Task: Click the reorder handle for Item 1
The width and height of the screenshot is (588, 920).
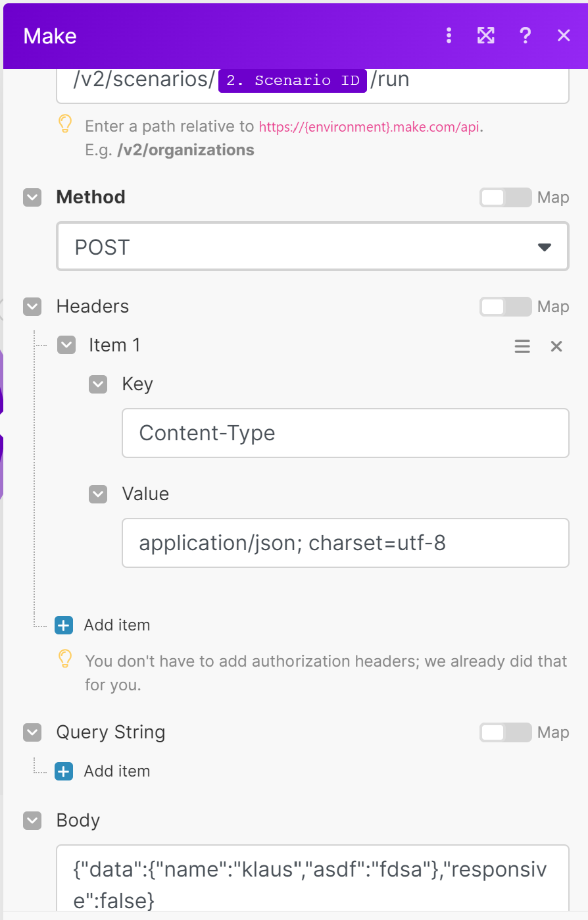Action: pyautogui.click(x=522, y=346)
